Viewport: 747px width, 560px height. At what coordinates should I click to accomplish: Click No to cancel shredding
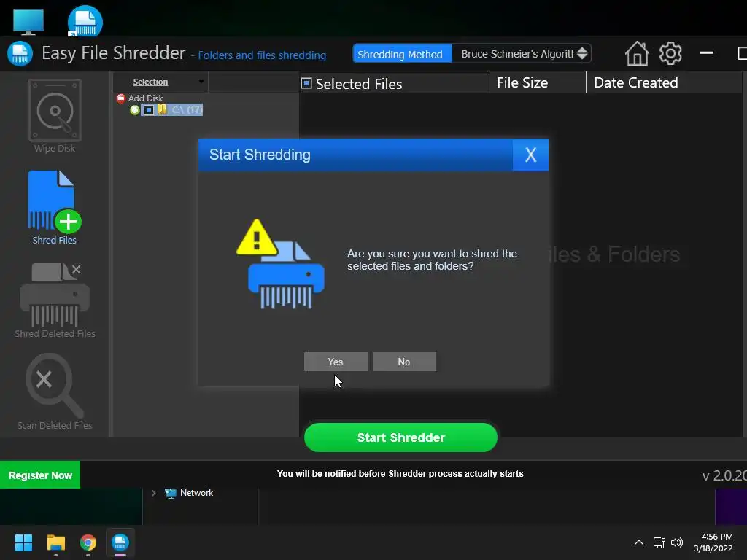click(x=404, y=362)
